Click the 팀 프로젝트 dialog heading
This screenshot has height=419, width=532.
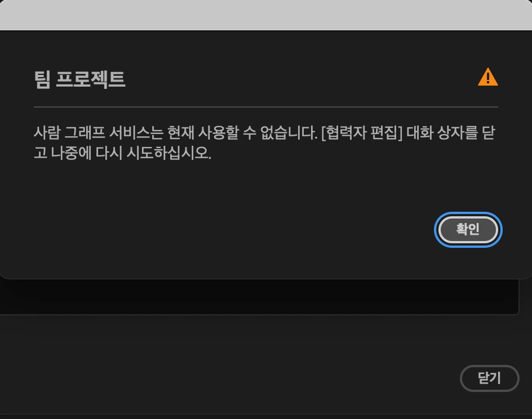[x=79, y=79]
